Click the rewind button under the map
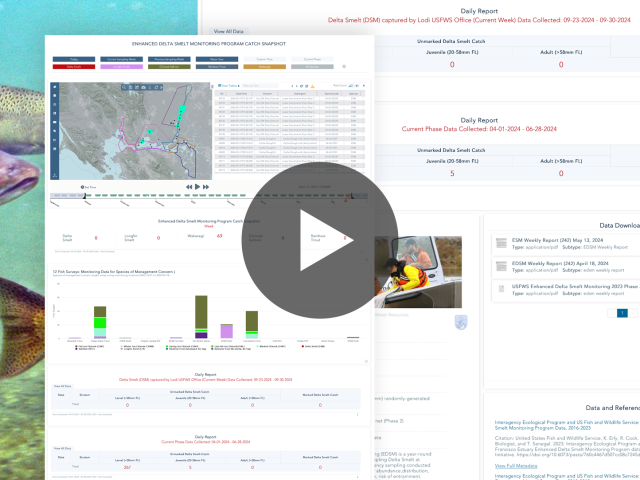640x480 pixels. 189,187
